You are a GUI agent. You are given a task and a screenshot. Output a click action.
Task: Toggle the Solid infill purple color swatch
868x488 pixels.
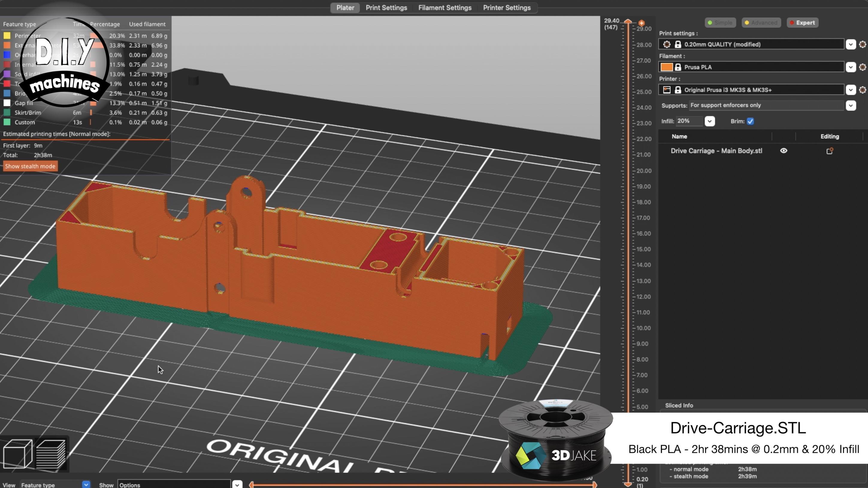(7, 74)
